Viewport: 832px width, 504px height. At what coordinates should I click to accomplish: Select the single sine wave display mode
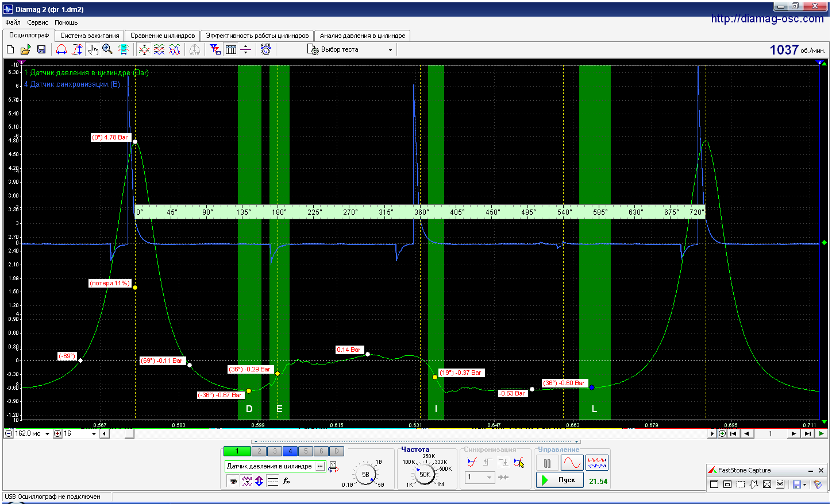click(572, 463)
